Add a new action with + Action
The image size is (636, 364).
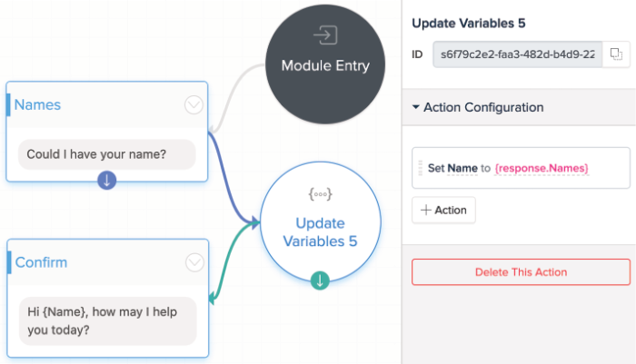coord(443,210)
